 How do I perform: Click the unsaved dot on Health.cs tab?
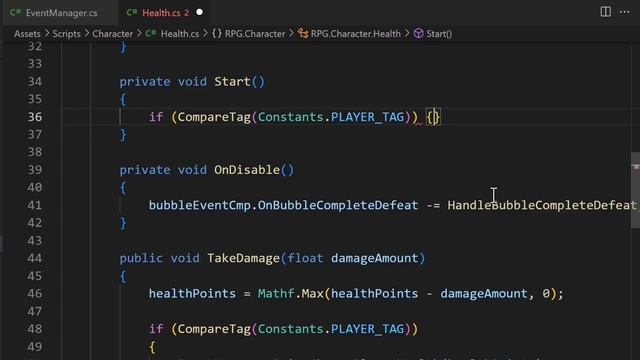click(x=199, y=12)
